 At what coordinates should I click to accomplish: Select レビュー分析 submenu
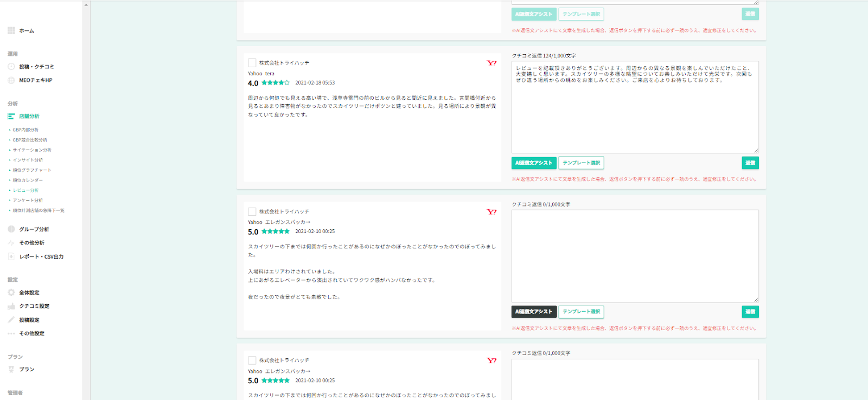pos(25,190)
